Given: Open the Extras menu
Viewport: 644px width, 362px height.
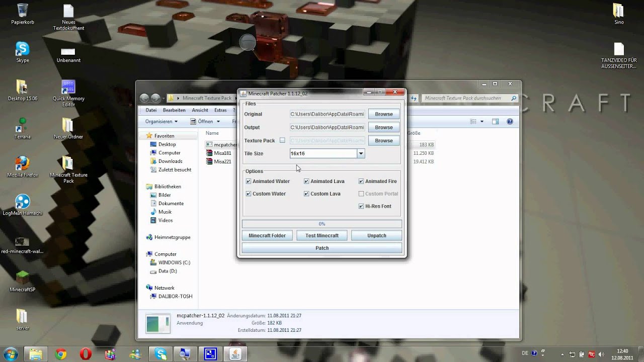Looking at the screenshot, I should (x=221, y=110).
